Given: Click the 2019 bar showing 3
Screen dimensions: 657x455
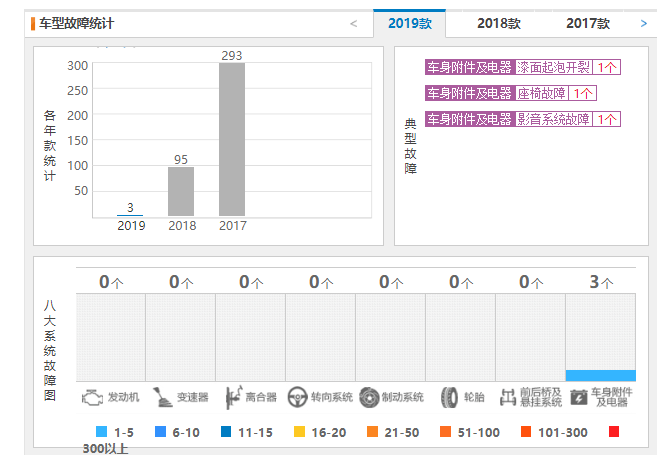Looking at the screenshot, I should coord(130,215).
